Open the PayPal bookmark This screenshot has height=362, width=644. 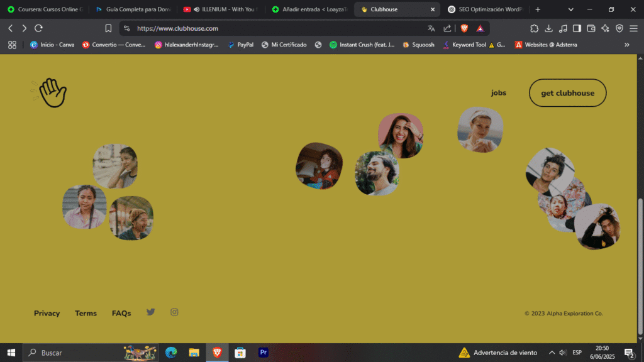coord(241,45)
